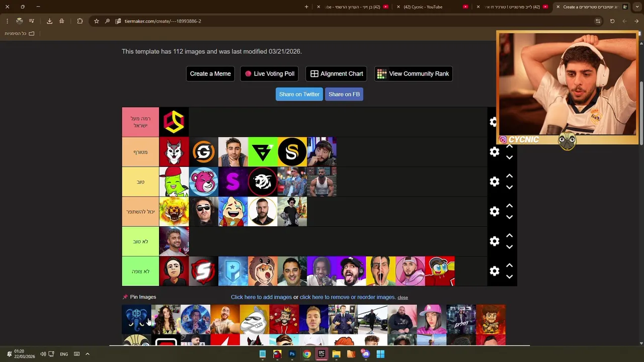644x362 pixels.
Task: Move the יכול להשתפר row down
Action: click(x=509, y=217)
